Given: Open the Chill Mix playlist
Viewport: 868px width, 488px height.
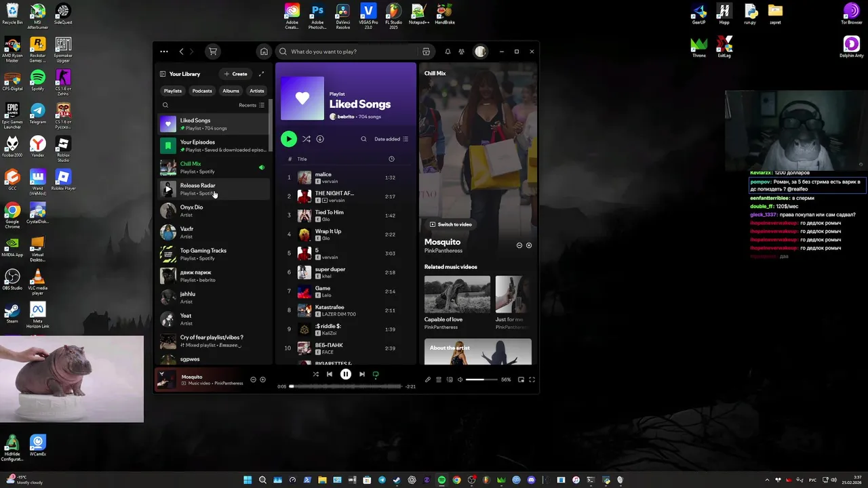Looking at the screenshot, I should (214, 167).
